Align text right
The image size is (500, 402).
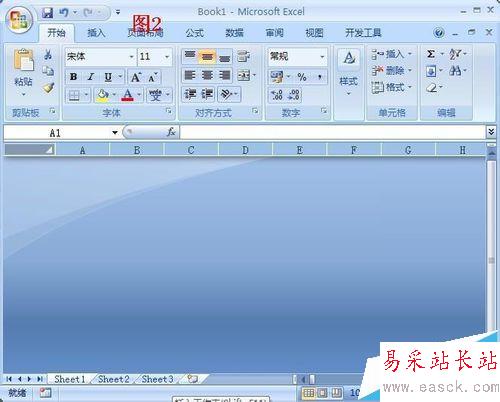tap(225, 75)
